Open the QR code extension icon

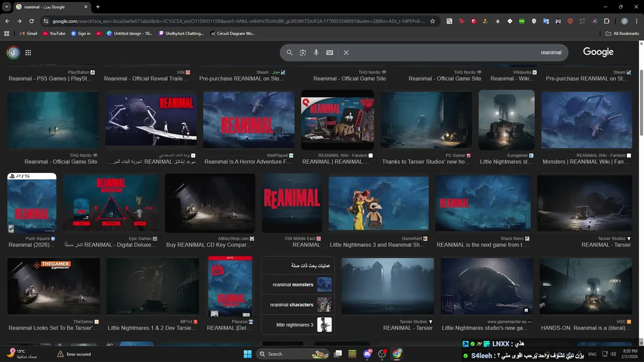point(449,21)
